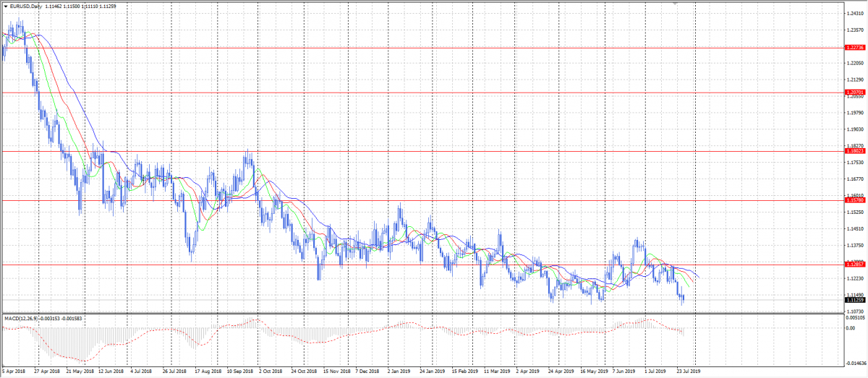Click the 7 Jun 2019 date label
This screenshot has width=868, height=378.
pyautogui.click(x=624, y=371)
